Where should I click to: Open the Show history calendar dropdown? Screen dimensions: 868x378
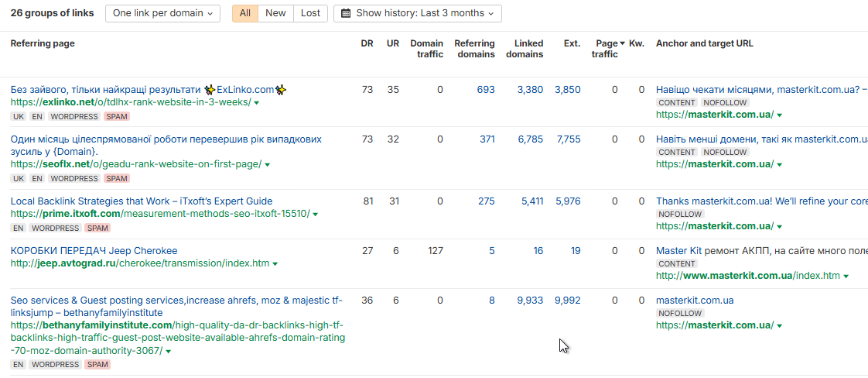(417, 13)
